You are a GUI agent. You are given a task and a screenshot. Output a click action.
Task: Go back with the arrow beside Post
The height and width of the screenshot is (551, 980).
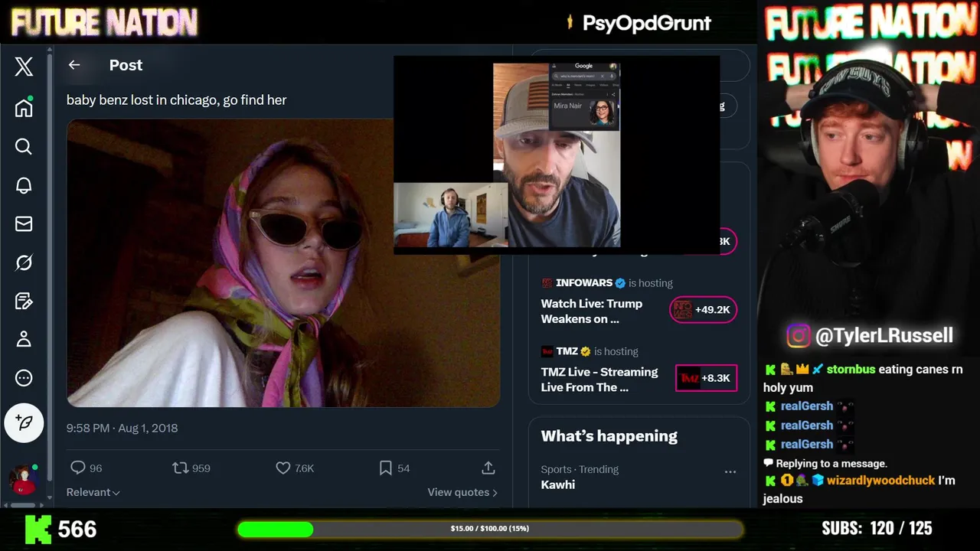[74, 65]
